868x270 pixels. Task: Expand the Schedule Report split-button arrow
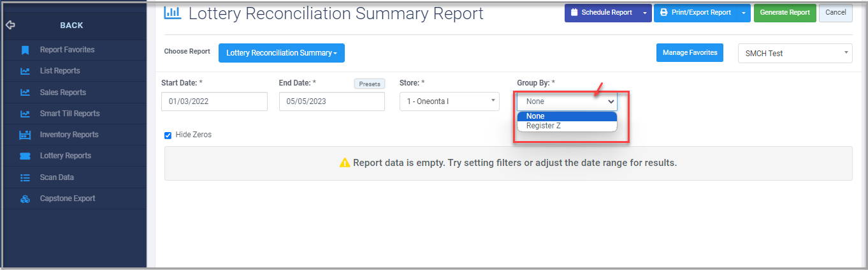(644, 13)
